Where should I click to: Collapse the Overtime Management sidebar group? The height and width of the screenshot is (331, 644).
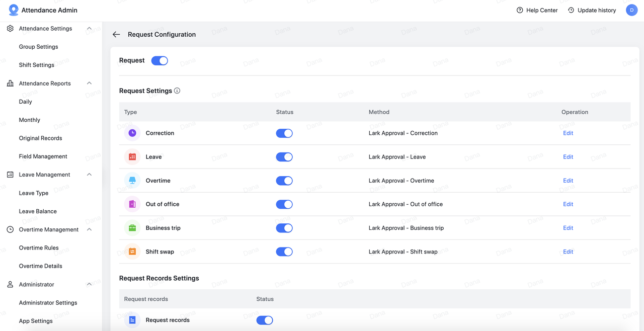[x=89, y=229]
